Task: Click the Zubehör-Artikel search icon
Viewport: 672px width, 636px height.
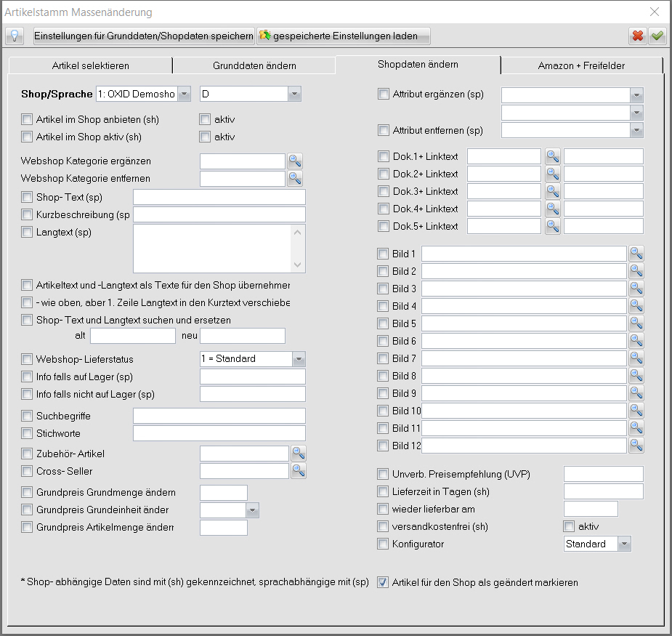Action: pyautogui.click(x=299, y=454)
